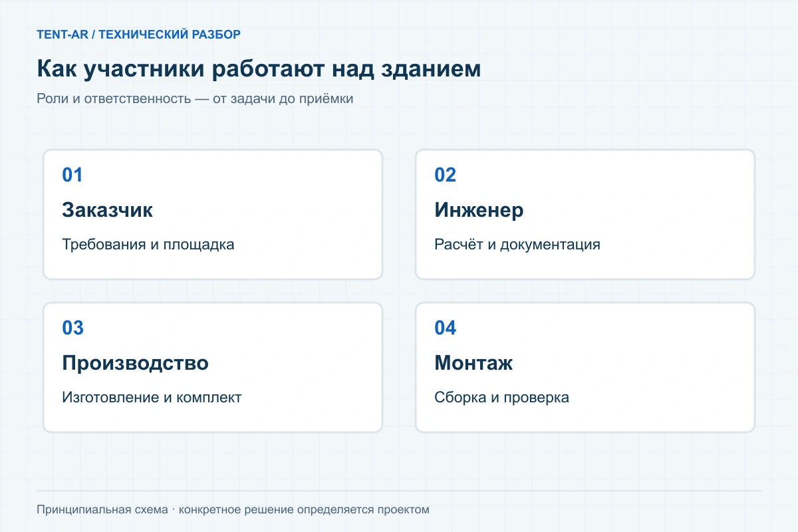The image size is (798, 532).
Task: Click the TENT-AR / ТЕХНИЧЕСКИЙ РАЗБОР header label
Action: click(x=139, y=35)
